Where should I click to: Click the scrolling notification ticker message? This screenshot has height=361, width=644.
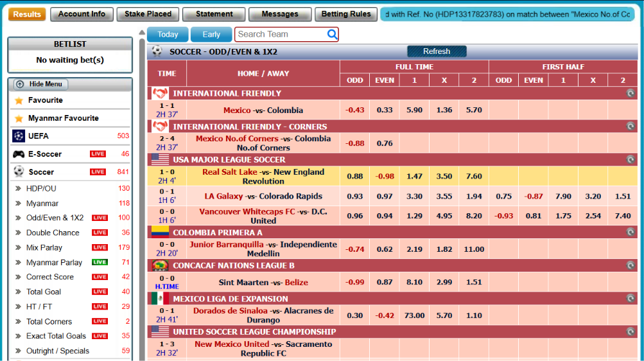click(508, 14)
